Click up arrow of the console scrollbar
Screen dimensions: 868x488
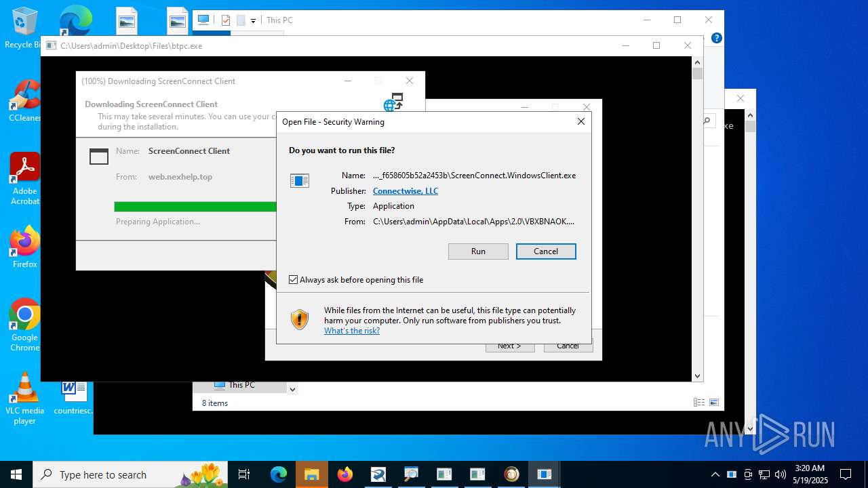click(697, 62)
